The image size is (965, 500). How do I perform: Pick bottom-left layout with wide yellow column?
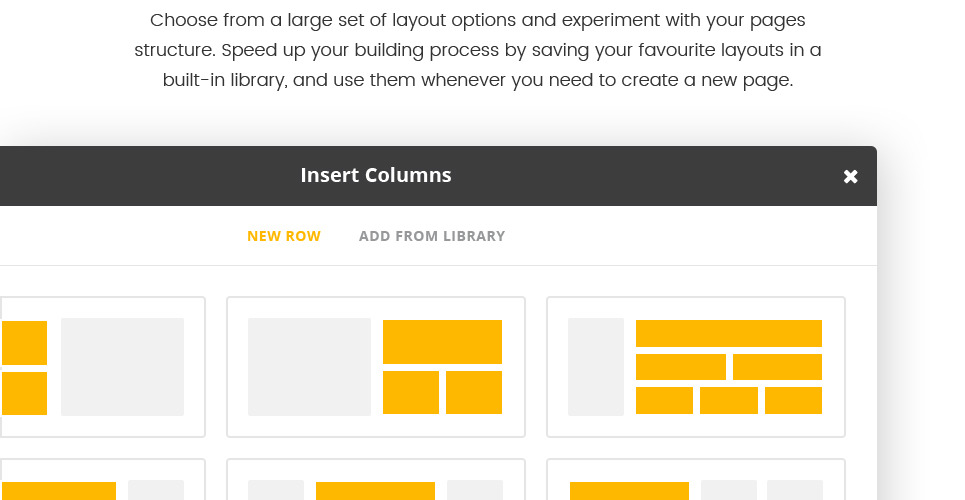(100, 480)
